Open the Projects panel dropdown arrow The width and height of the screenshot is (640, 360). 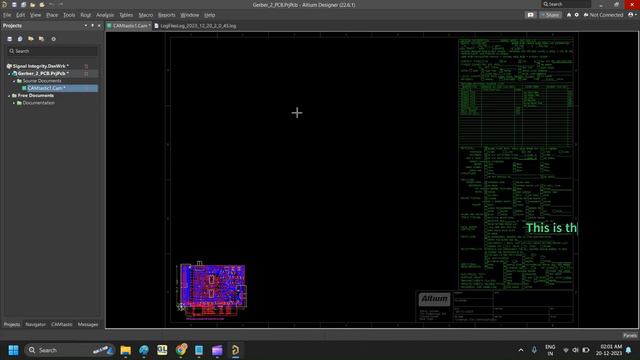86,25
